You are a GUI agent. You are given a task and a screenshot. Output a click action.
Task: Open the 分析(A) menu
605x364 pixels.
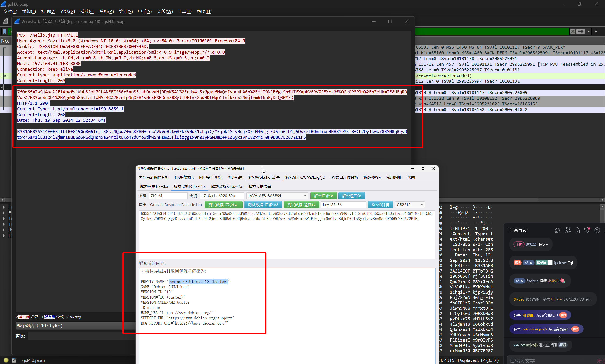coord(107,12)
